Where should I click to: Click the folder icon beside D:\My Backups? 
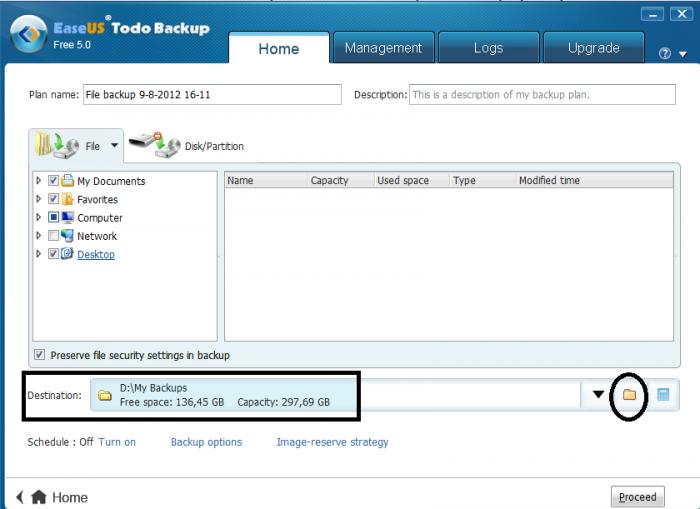(x=104, y=395)
